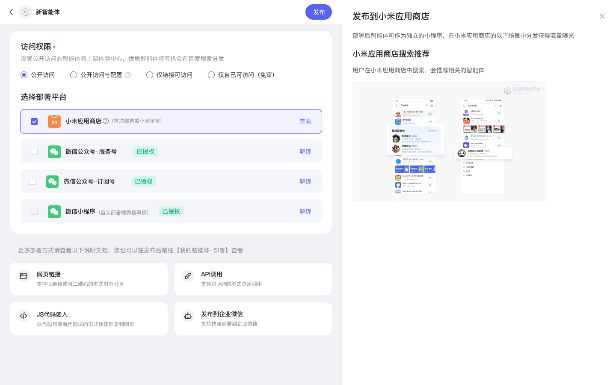The height and width of the screenshot is (385, 616).
Task: Close the 发布到小米应用商店 side panel
Action: point(602,16)
